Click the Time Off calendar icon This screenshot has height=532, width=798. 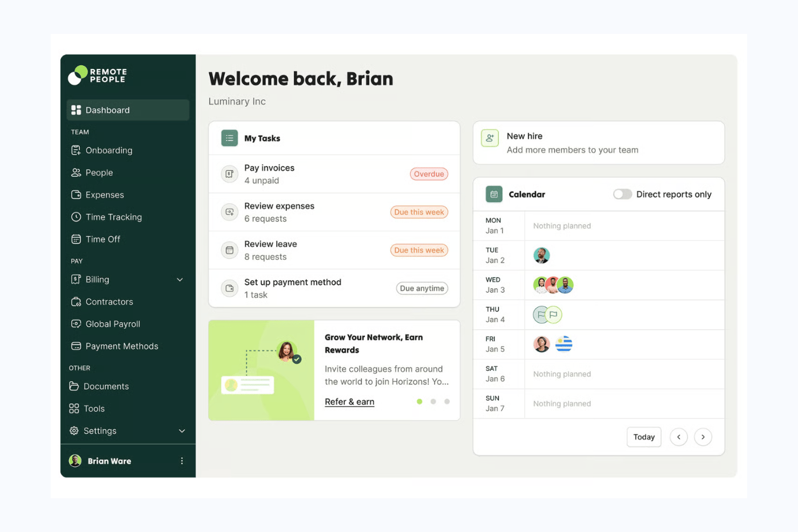click(x=76, y=239)
